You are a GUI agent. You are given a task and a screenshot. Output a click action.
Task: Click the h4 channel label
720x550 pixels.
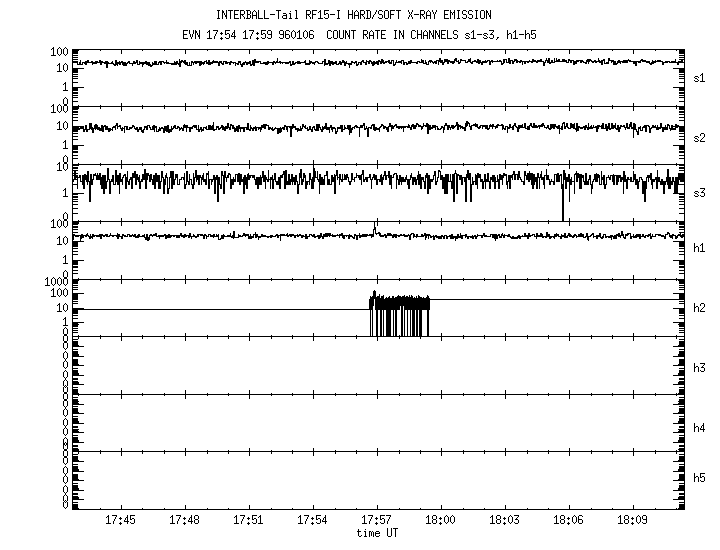tap(700, 428)
